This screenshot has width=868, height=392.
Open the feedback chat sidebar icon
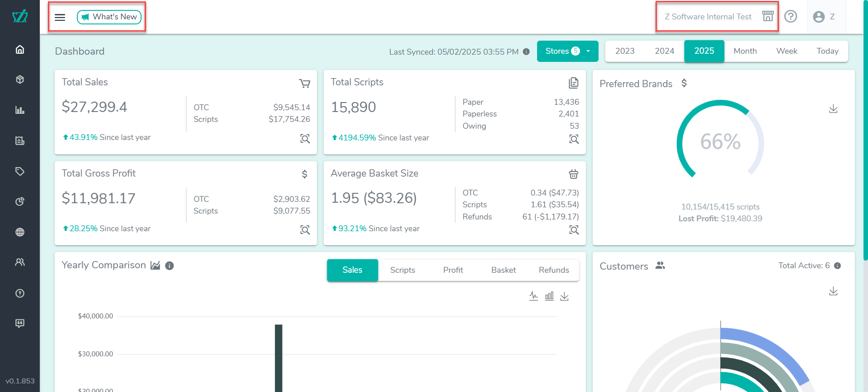[x=20, y=323]
